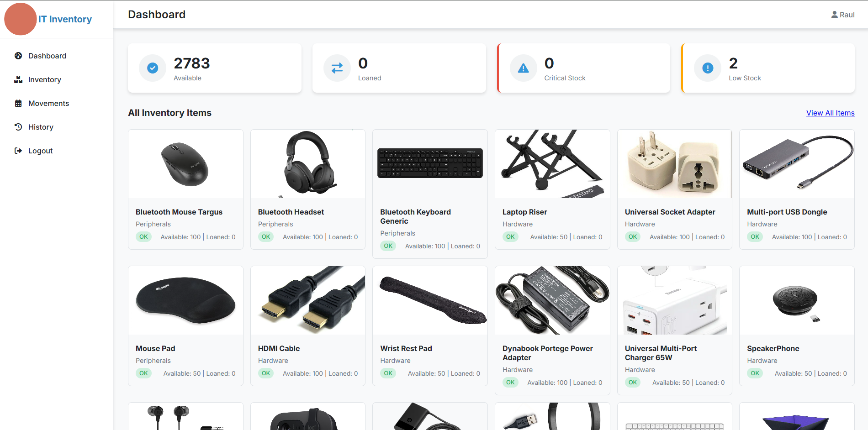This screenshot has height=430, width=868.
Task: Open the Bluetooth Headset image
Action: point(308,164)
